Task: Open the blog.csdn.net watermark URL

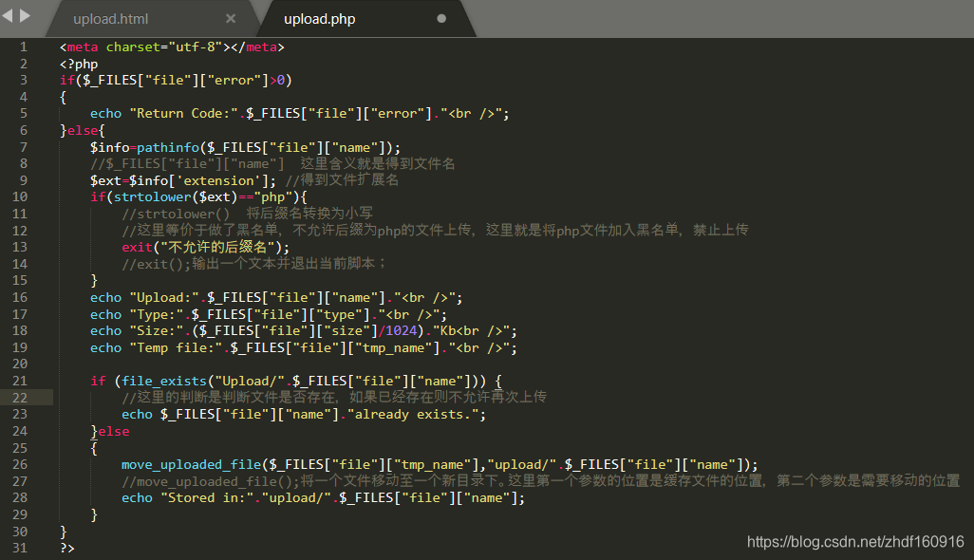Action: [x=855, y=542]
